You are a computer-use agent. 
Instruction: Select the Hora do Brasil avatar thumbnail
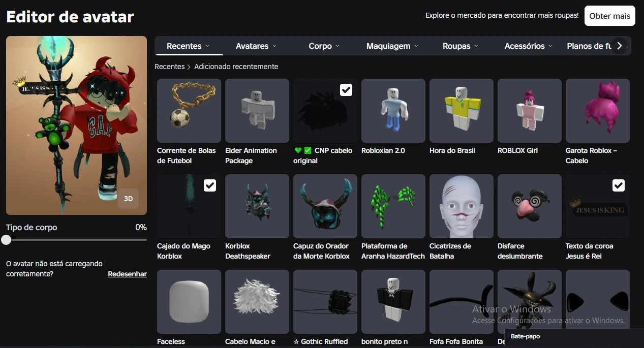(461, 110)
